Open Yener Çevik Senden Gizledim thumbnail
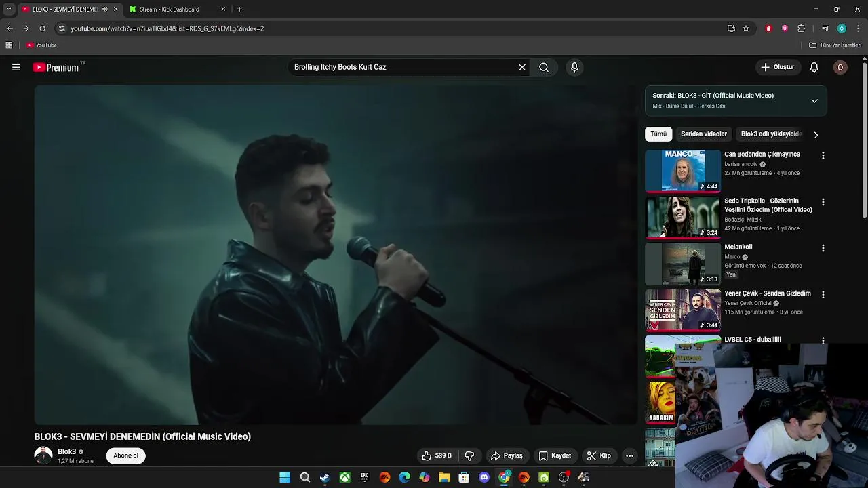Viewport: 868px width, 488px height. coord(682,310)
